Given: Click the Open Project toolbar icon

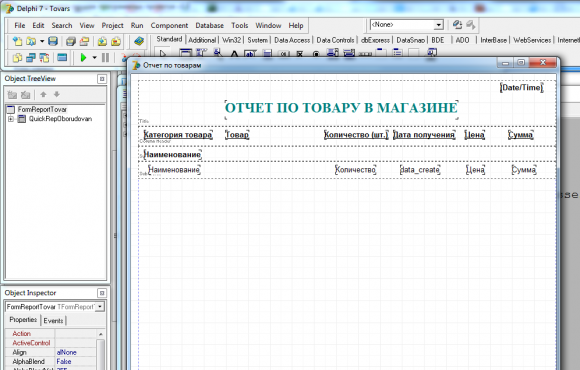Looking at the screenshot, I should [x=84, y=41].
